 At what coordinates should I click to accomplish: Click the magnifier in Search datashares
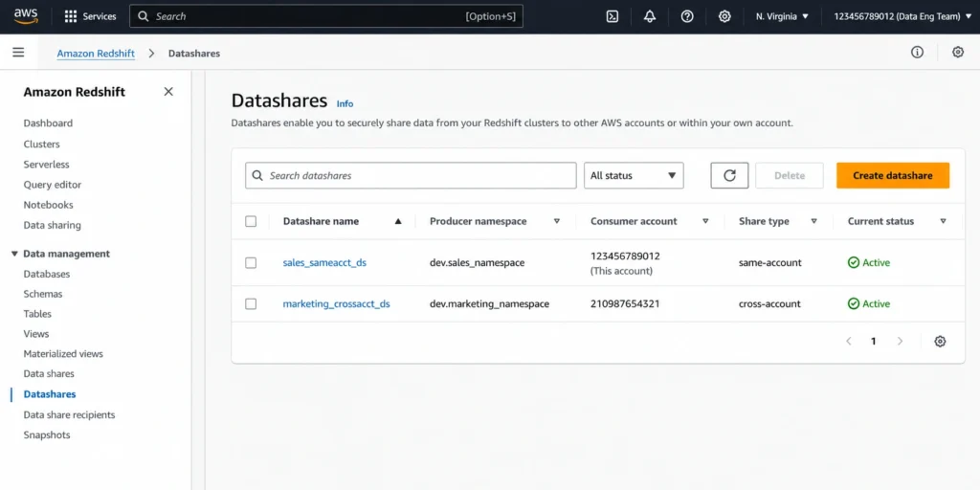pyautogui.click(x=257, y=176)
